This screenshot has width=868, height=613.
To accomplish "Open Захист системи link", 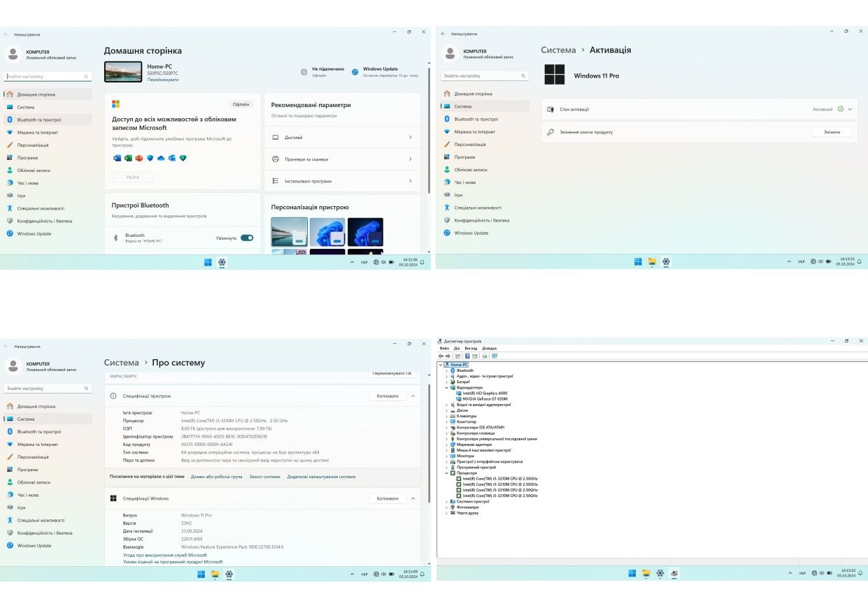I will point(264,477).
